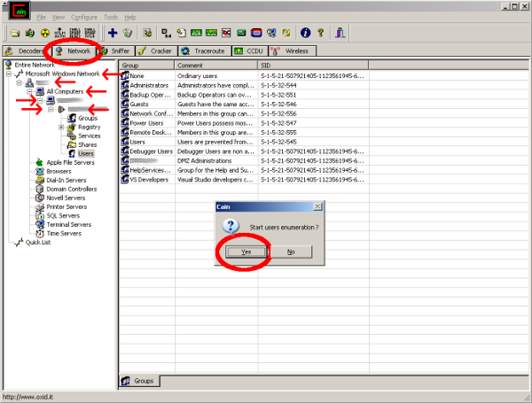This screenshot has width=532, height=403.
Task: Open the Access database password decoder icon
Action: (182, 33)
